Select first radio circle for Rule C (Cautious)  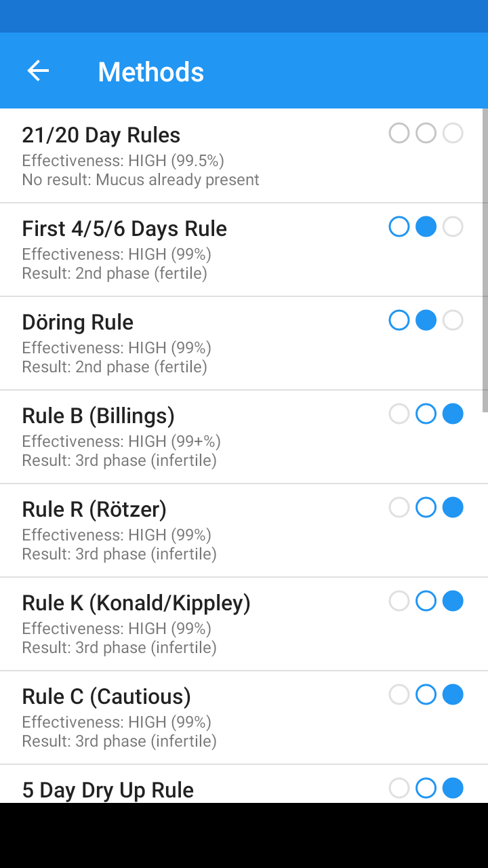tap(399, 694)
